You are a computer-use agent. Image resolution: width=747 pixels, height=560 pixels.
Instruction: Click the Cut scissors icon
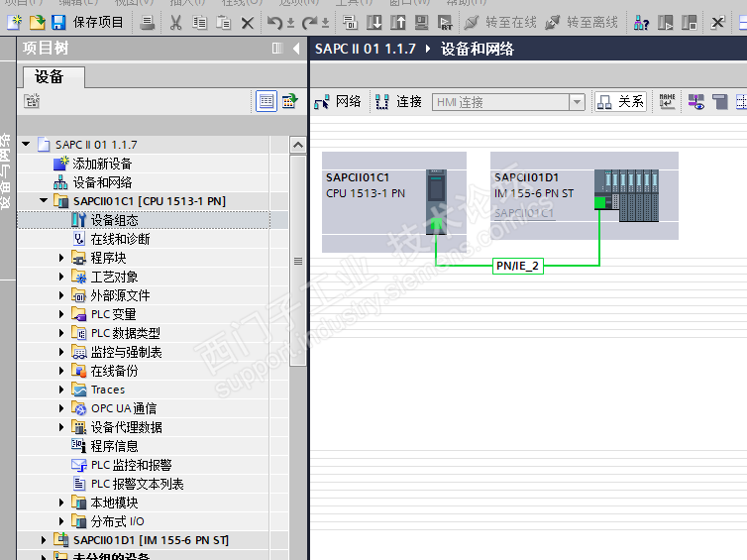[x=175, y=23]
